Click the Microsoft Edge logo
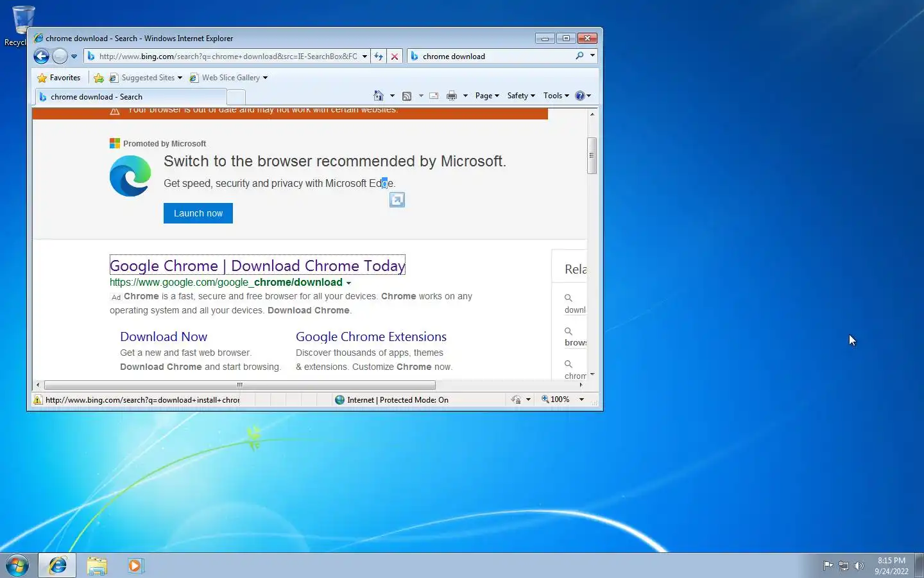This screenshot has height=578, width=924. [130, 176]
